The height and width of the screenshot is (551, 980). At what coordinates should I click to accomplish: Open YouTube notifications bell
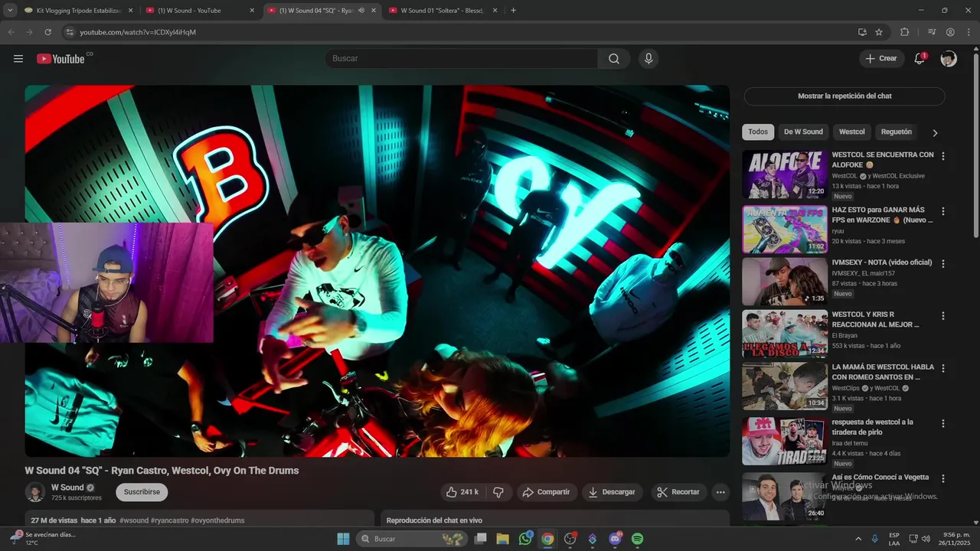(x=920, y=59)
